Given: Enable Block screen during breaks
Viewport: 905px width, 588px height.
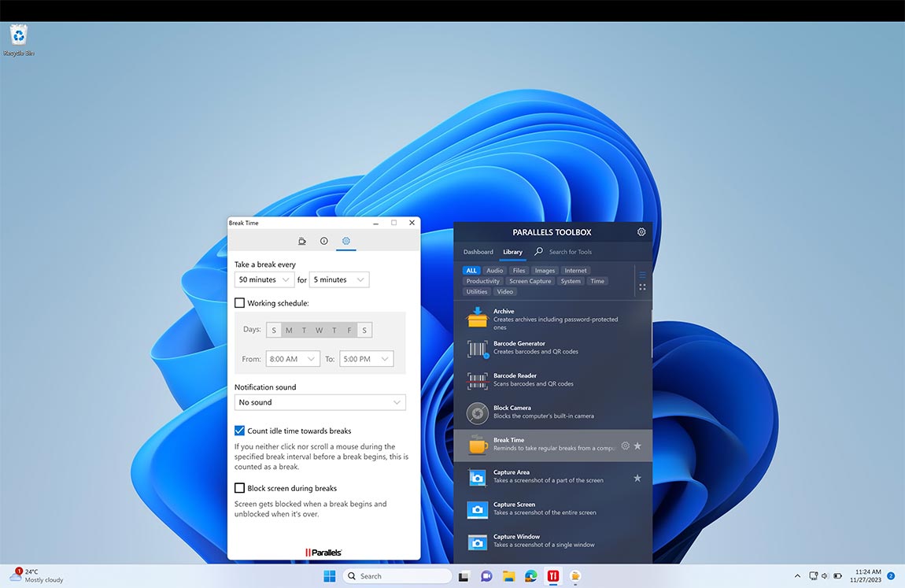Looking at the screenshot, I should (x=239, y=487).
